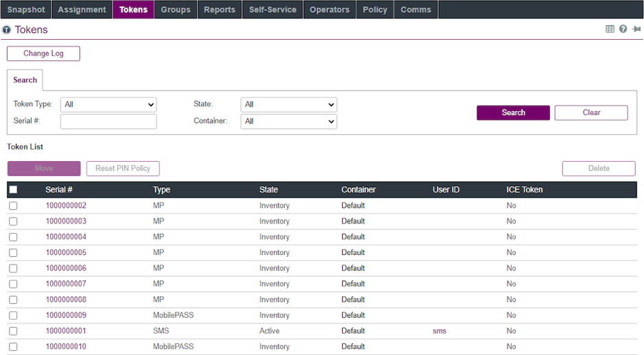Image resolution: width=644 pixels, height=355 pixels.
Task: Tick the checkbox for SMS token 1000000001
Action: point(13,331)
